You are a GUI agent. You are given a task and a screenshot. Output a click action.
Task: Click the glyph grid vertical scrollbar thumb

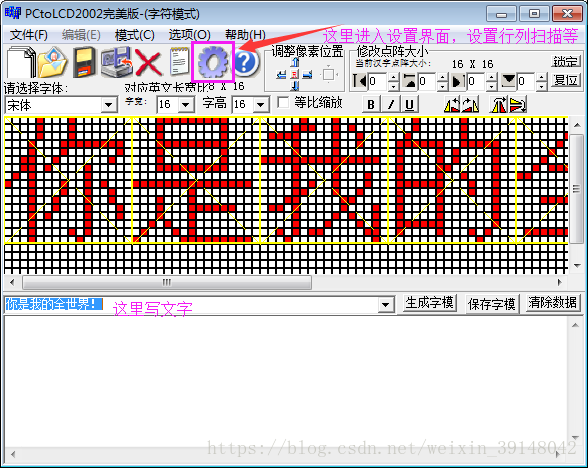(x=576, y=189)
